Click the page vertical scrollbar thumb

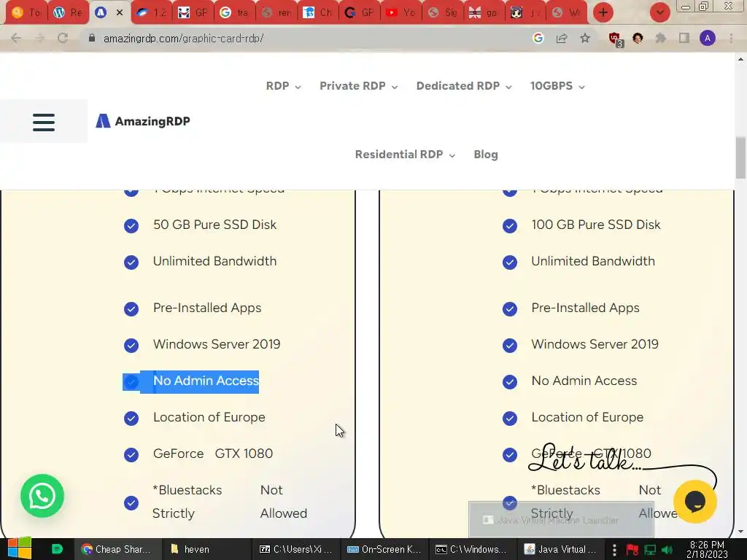tap(740, 157)
